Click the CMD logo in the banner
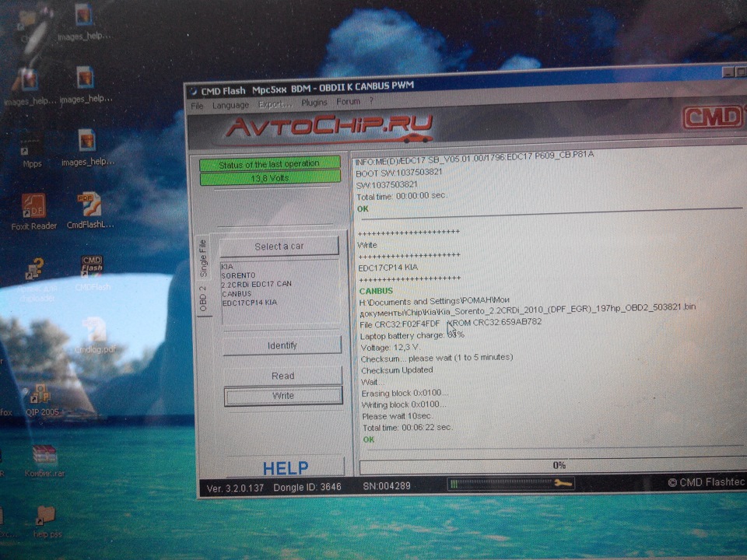Screen dimensions: 747x560 pyautogui.click(x=713, y=117)
